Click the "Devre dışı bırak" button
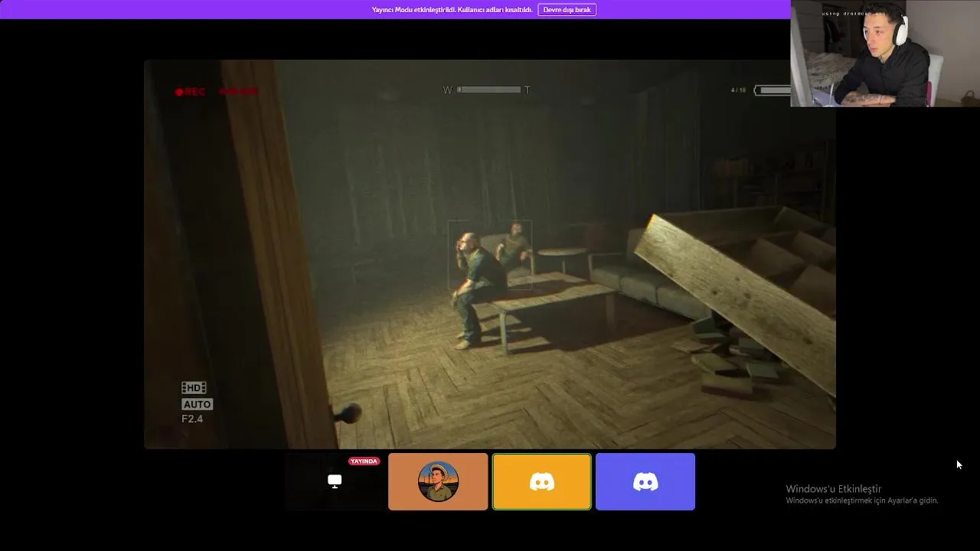Viewport: 980px width, 551px height. (x=567, y=10)
